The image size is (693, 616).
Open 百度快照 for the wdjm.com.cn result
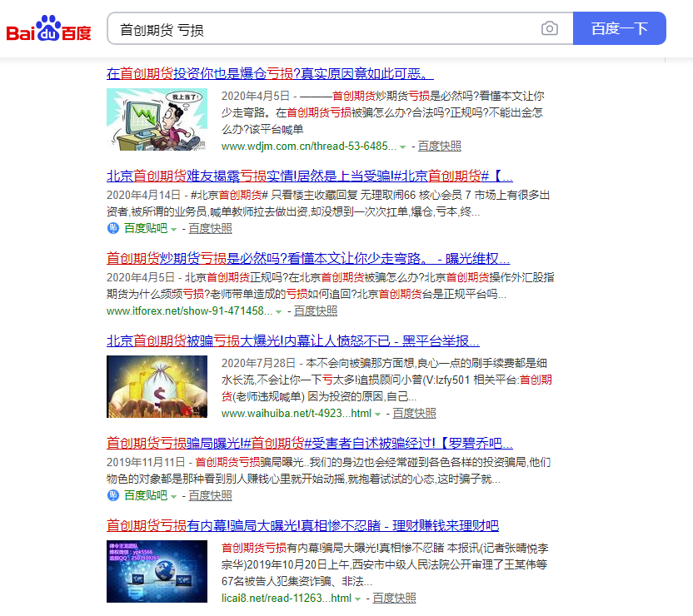[439, 147]
